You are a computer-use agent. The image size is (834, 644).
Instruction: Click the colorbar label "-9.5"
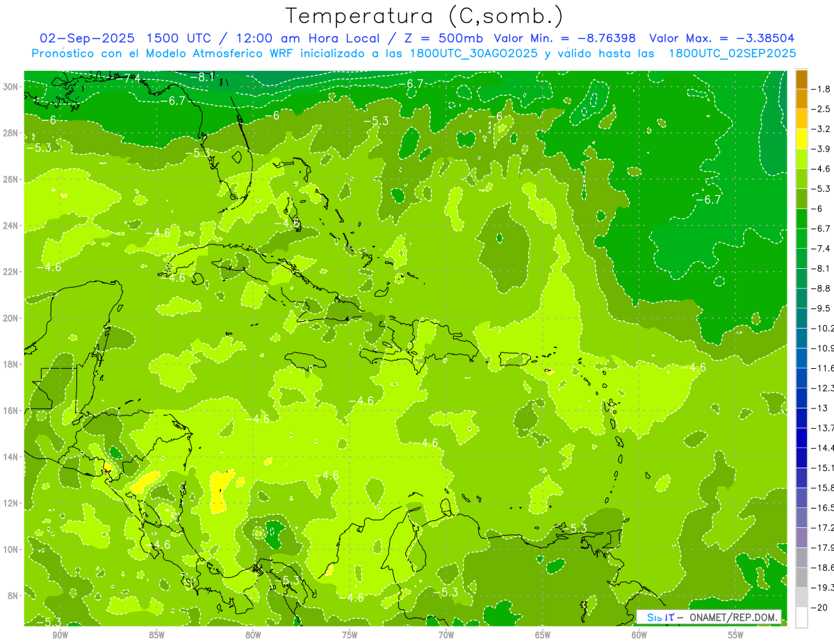tap(821, 308)
